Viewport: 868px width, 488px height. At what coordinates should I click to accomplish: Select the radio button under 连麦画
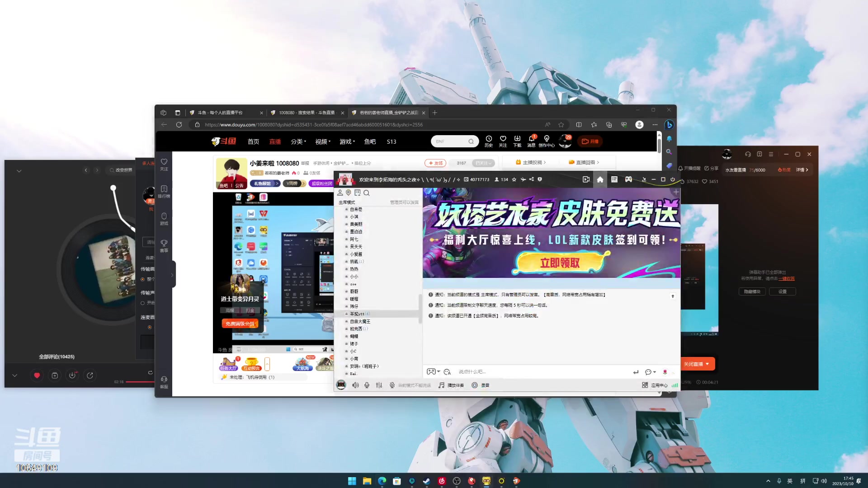click(150, 327)
